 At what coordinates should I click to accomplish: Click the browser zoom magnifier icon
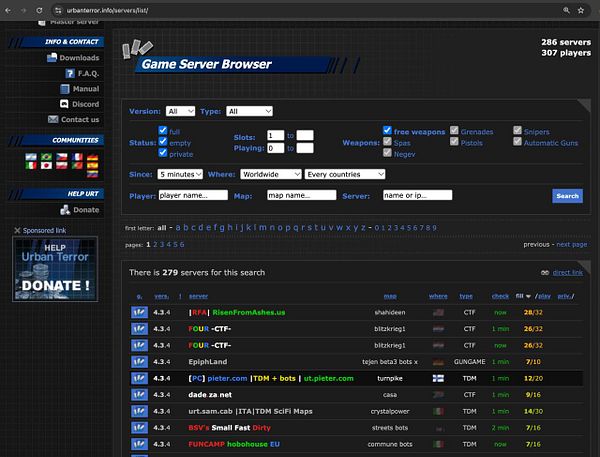pyautogui.click(x=566, y=10)
